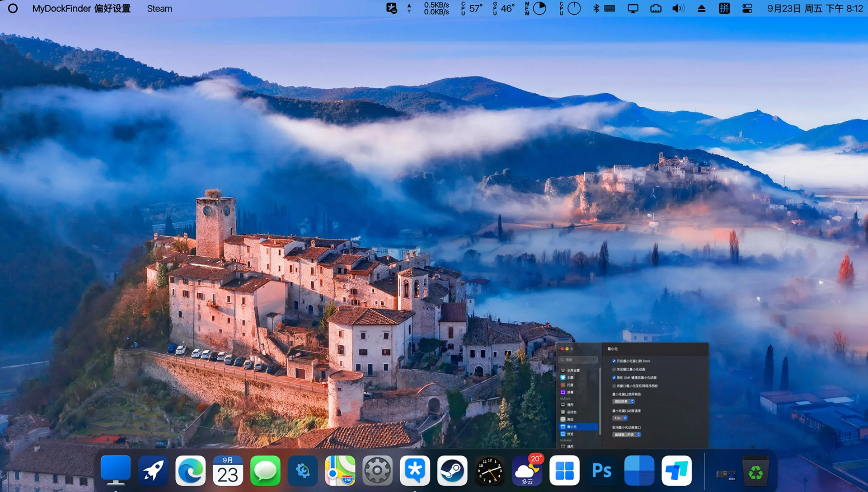The image size is (868, 492).
Task: Enable the 关闭窗口最小化动画 checkbox
Action: click(x=614, y=369)
